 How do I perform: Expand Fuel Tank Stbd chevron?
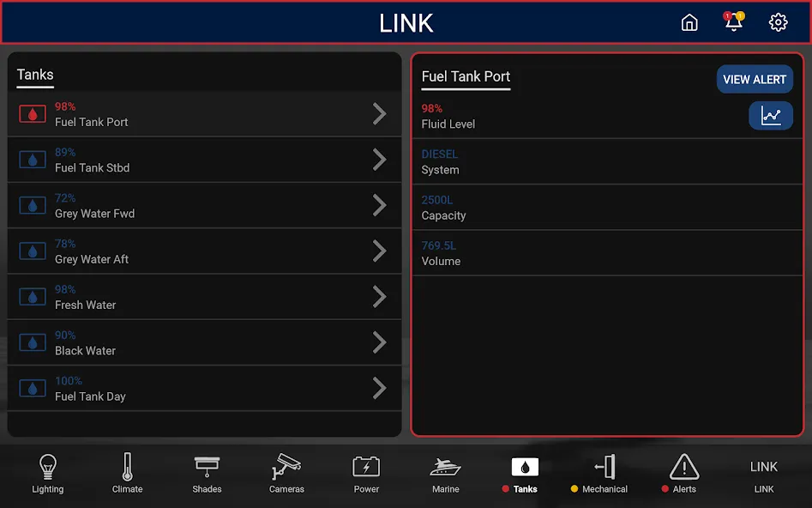click(x=380, y=160)
